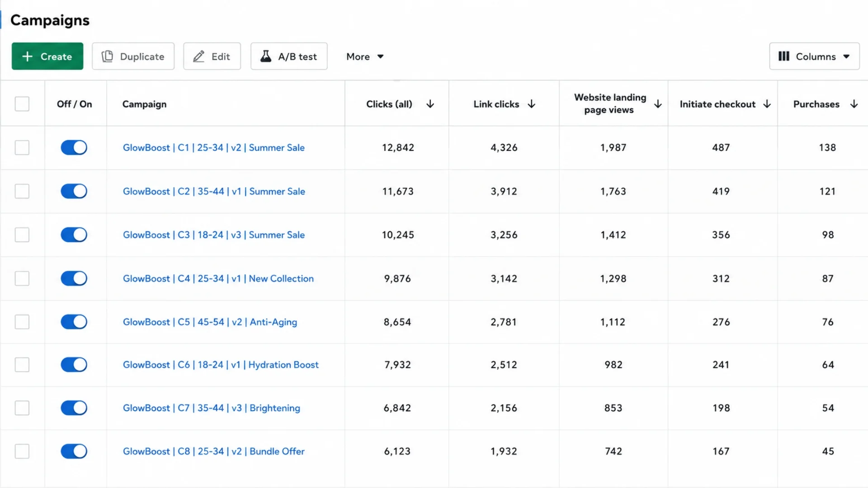Screen dimensions: 868x488
Task: Select checkbox for C1 Summer Sale row
Action: [22, 148]
